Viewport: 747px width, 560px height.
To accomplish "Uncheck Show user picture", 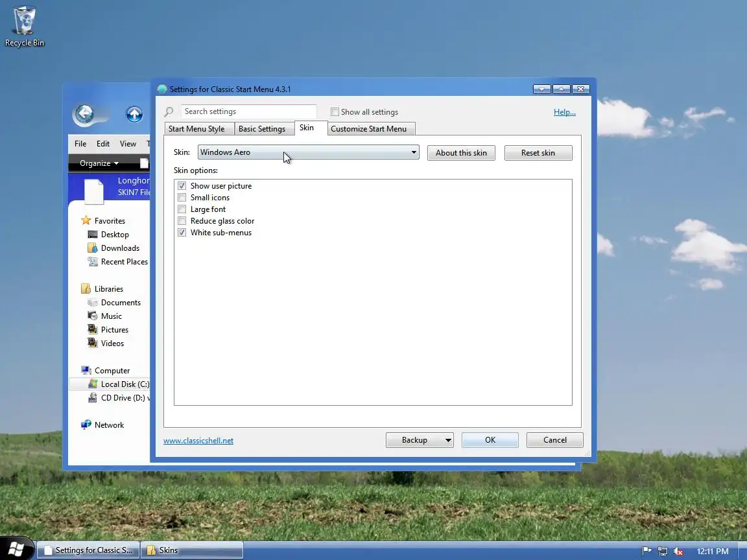I will coord(182,186).
